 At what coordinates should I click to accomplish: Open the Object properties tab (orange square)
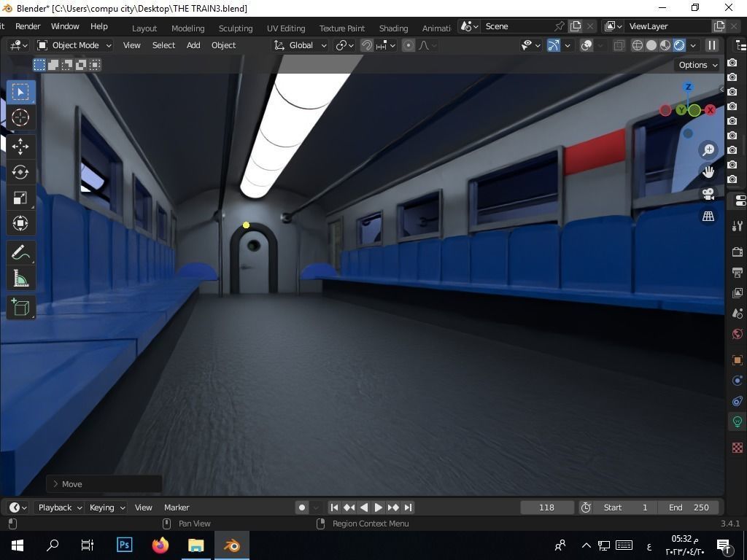pyautogui.click(x=737, y=360)
